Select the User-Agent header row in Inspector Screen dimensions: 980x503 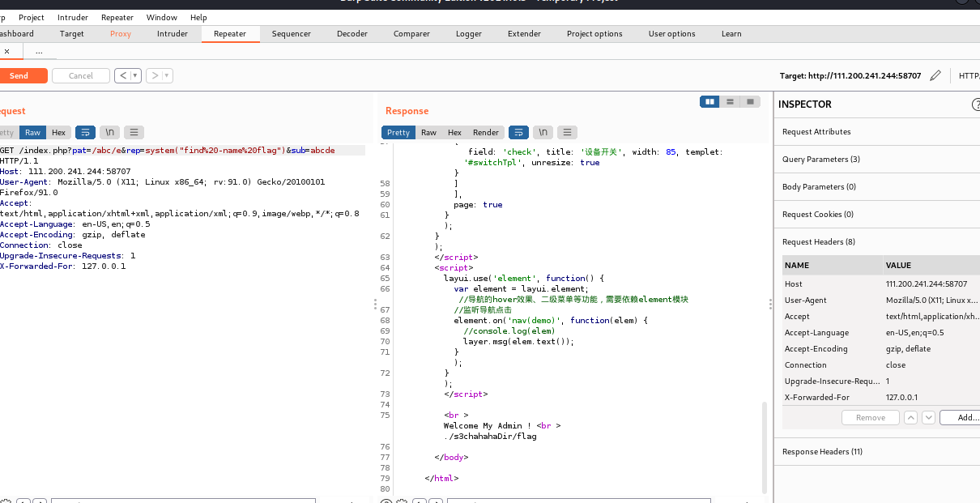click(881, 300)
